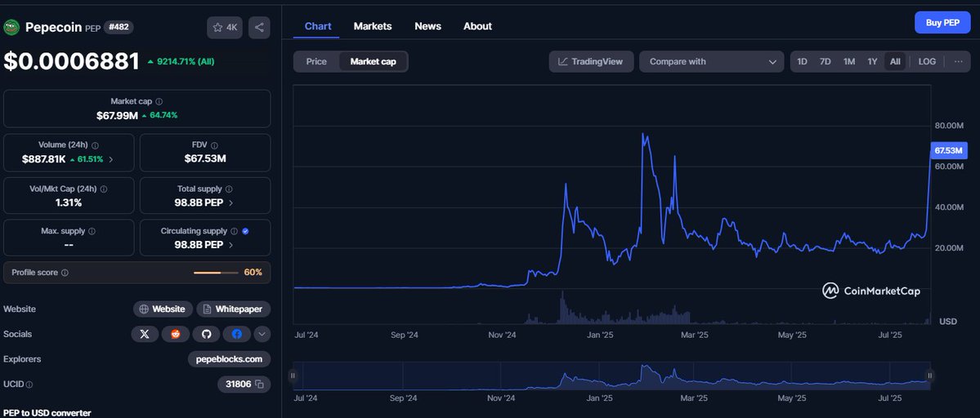Show Profile score info icon

click(x=65, y=273)
